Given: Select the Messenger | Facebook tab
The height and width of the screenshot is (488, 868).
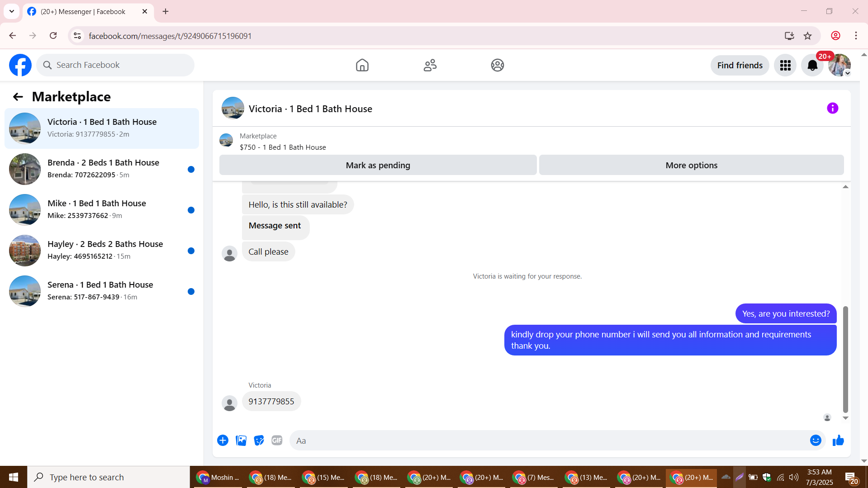Looking at the screenshot, I should (88, 11).
